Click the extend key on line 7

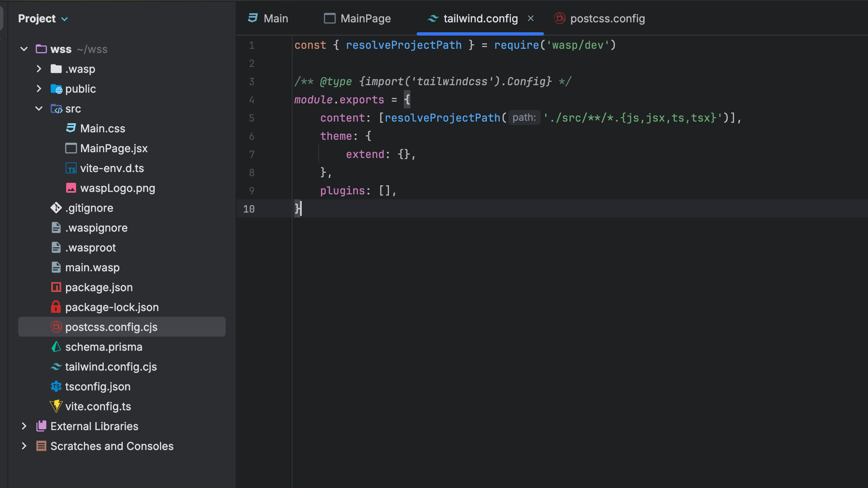coord(365,154)
